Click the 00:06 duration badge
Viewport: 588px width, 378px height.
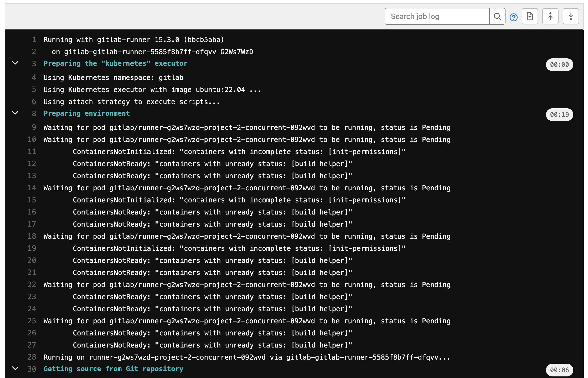pos(559,370)
